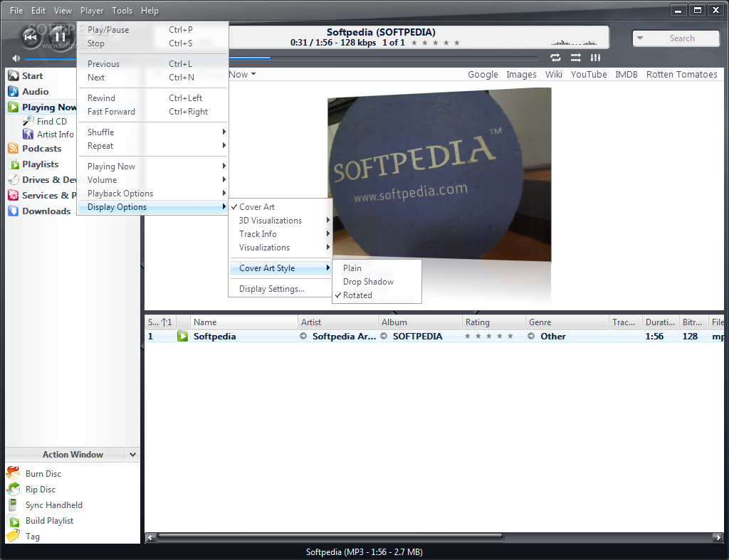Choose Play/Pause from the Player menu
Screen dimensions: 729x560
pyautogui.click(x=152, y=30)
